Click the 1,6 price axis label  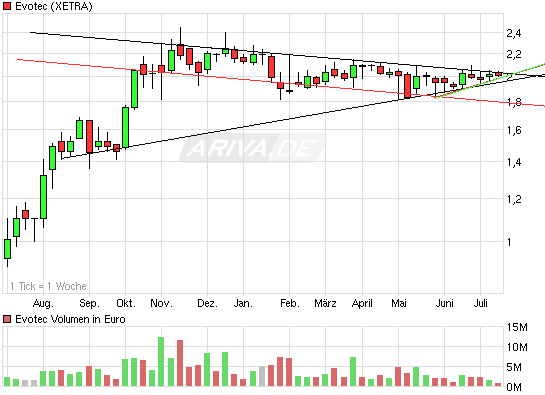tap(514, 130)
